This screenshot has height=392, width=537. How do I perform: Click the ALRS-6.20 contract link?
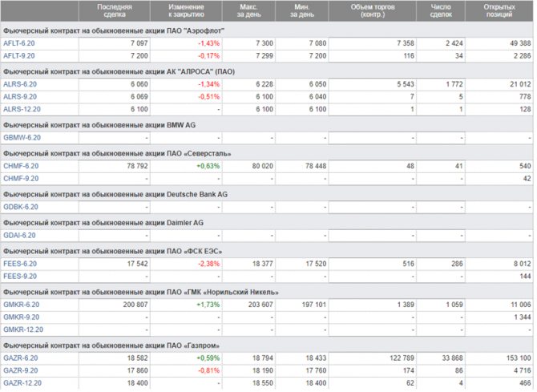tap(19, 83)
